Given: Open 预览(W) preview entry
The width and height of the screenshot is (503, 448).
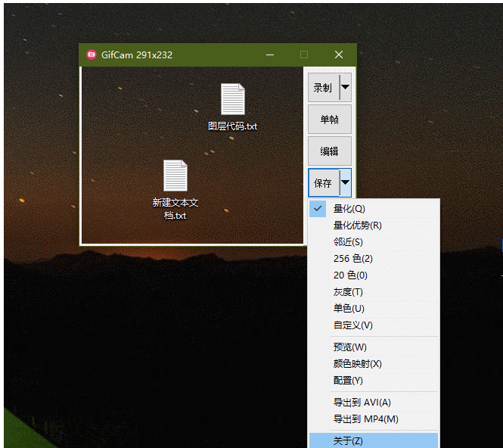Looking at the screenshot, I should 374,347.
